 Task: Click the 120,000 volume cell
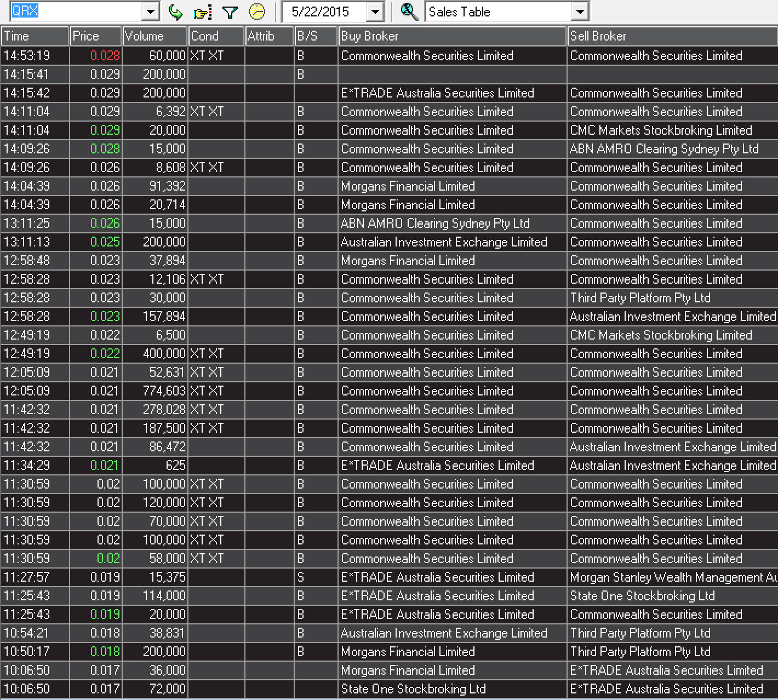coord(155,503)
